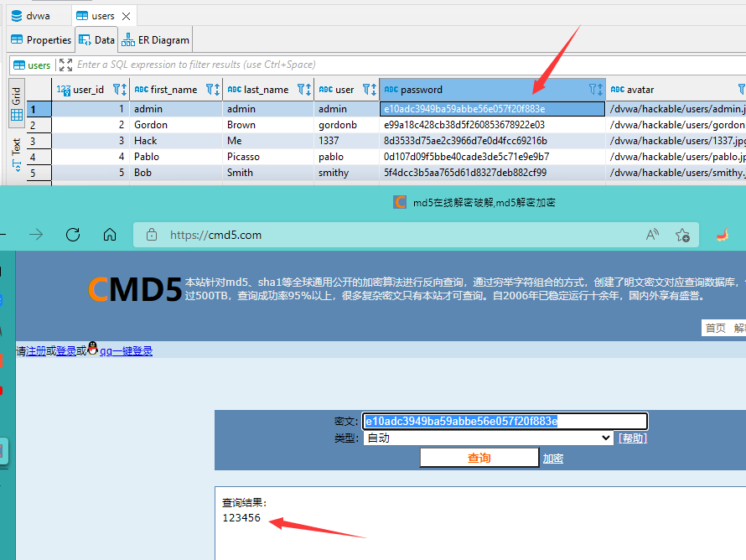
Task: Click the '1337' user cell
Action: tap(346, 141)
